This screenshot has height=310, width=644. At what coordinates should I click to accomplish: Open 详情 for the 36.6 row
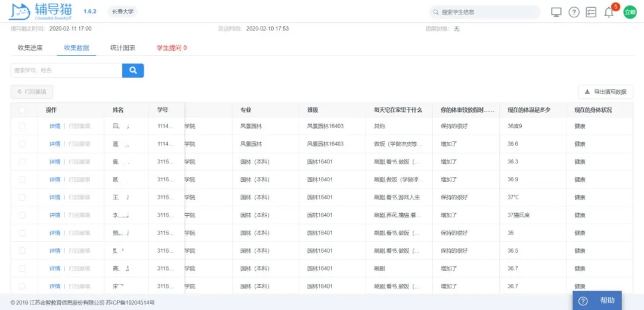pos(55,144)
